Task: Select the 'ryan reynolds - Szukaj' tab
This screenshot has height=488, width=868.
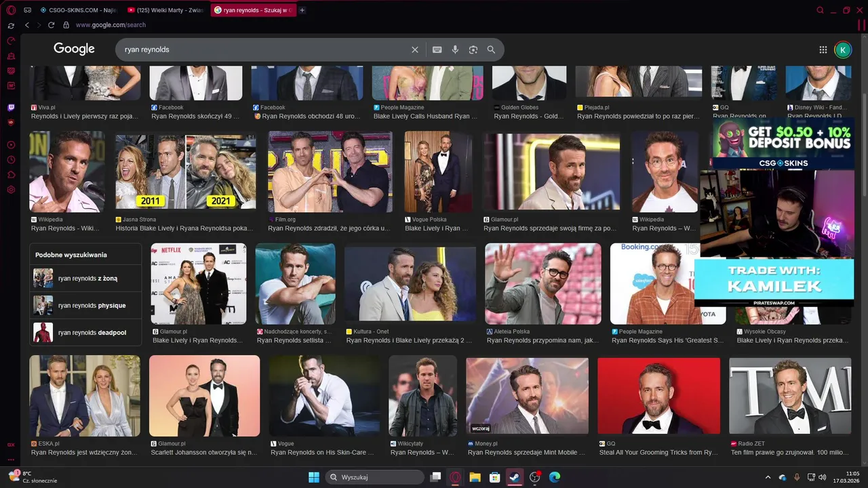Action: (254, 10)
